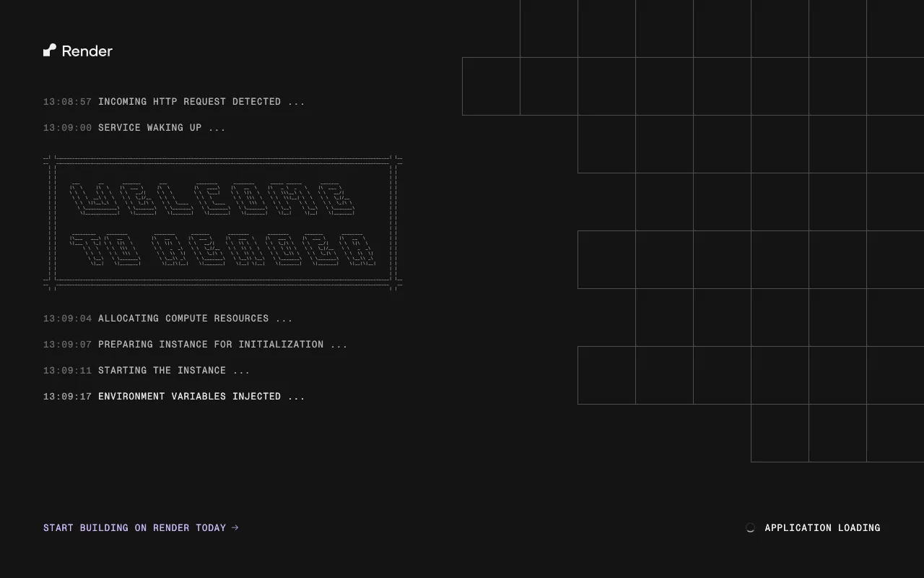Select the Service Waking Up log line

(134, 128)
